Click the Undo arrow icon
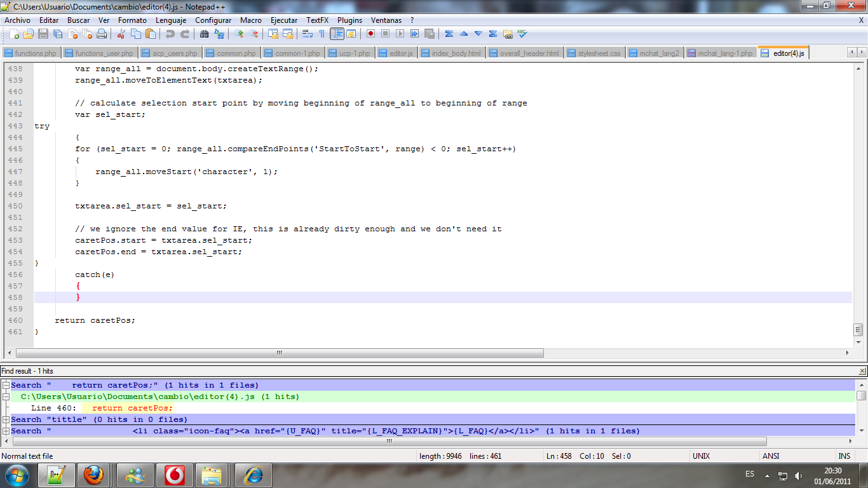Image resolution: width=868 pixels, height=488 pixels. [170, 34]
